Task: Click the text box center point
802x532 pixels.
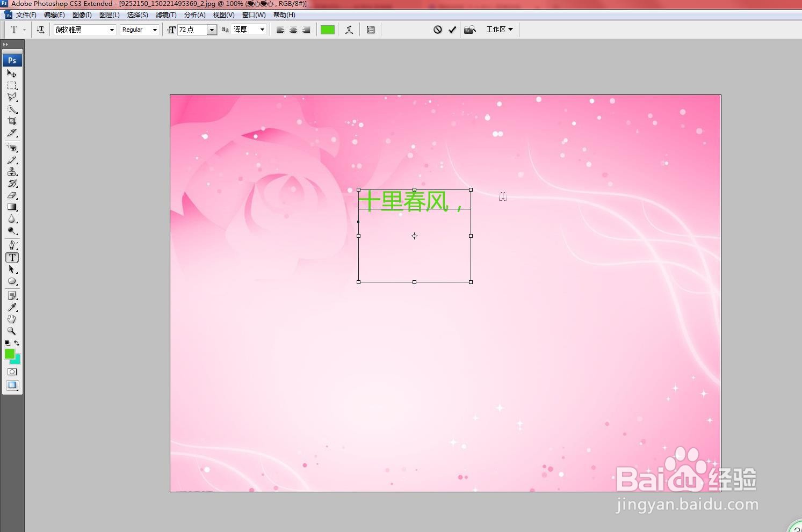Action: pyautogui.click(x=414, y=236)
